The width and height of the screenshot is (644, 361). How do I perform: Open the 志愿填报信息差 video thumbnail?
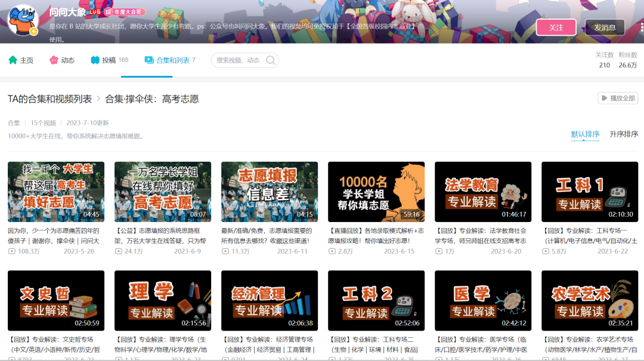(x=270, y=192)
